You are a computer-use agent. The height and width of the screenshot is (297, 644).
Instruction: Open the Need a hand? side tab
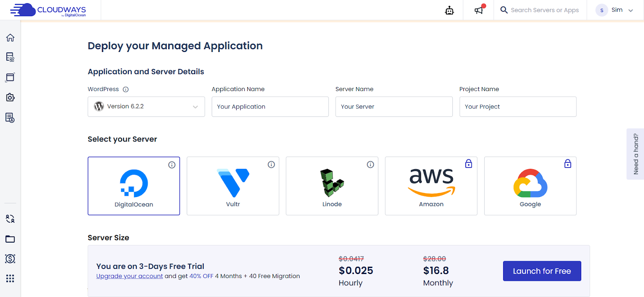click(x=636, y=154)
